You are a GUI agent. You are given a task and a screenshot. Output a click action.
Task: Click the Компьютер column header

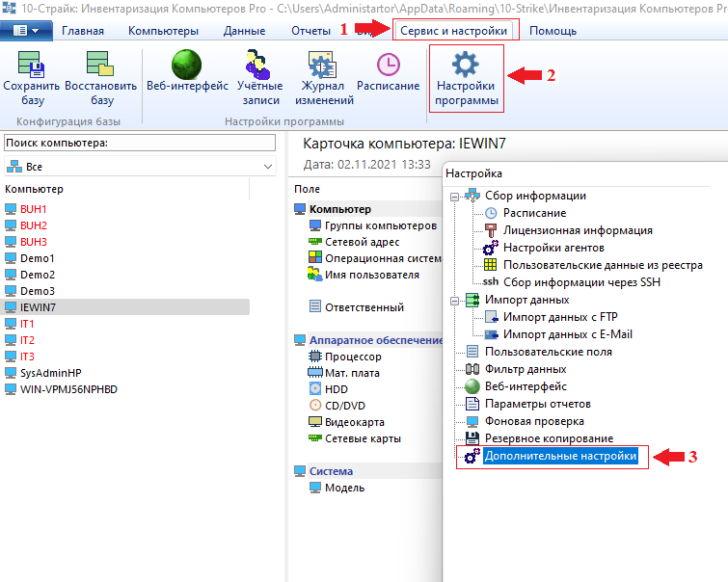point(34,190)
